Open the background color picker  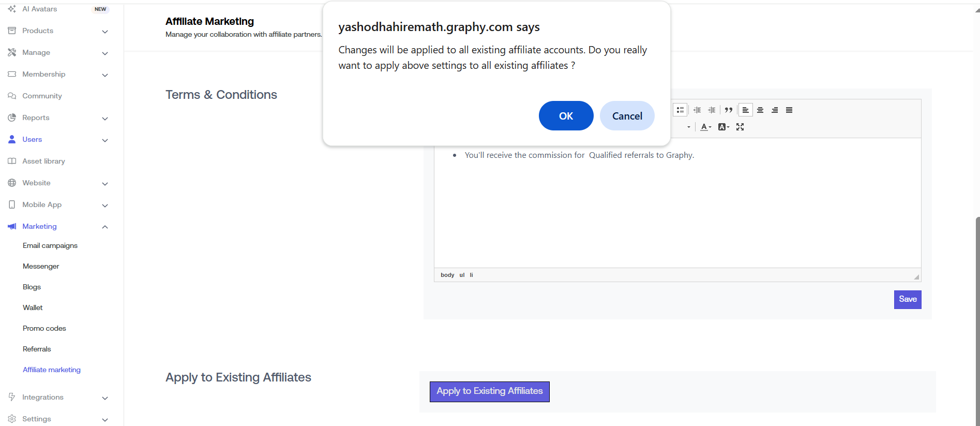(723, 127)
